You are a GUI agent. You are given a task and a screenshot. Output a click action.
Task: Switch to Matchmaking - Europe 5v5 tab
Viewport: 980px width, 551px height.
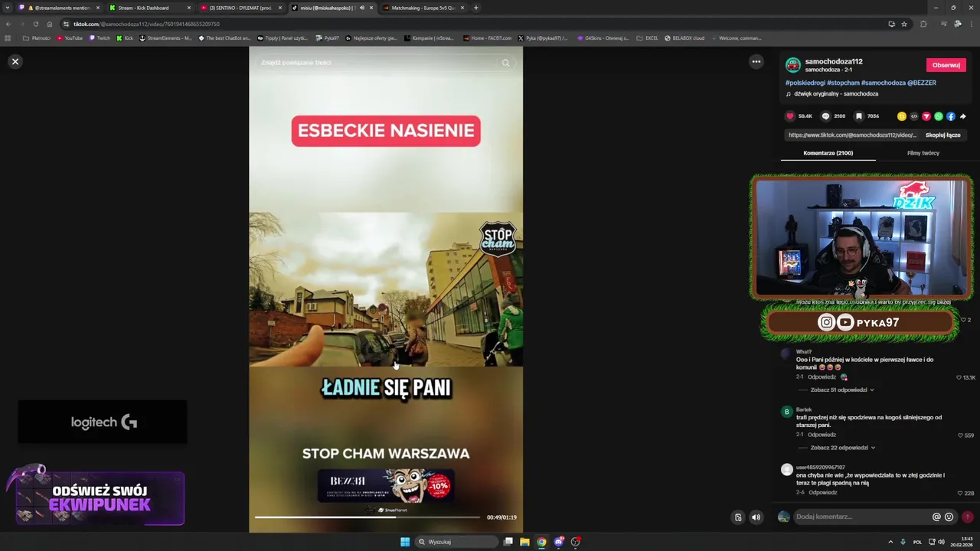point(423,8)
